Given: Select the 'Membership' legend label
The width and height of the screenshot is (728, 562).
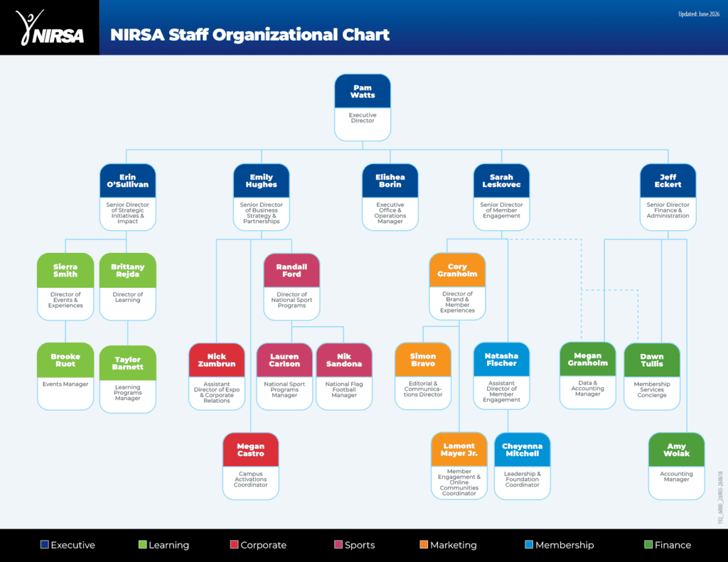Looking at the screenshot, I should (x=564, y=545).
